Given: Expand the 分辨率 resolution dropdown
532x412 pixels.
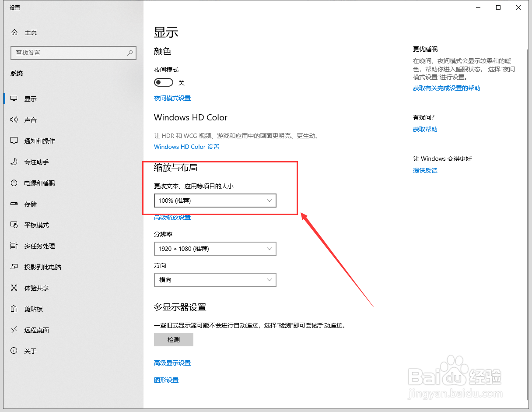Looking at the screenshot, I should pyautogui.click(x=215, y=249).
